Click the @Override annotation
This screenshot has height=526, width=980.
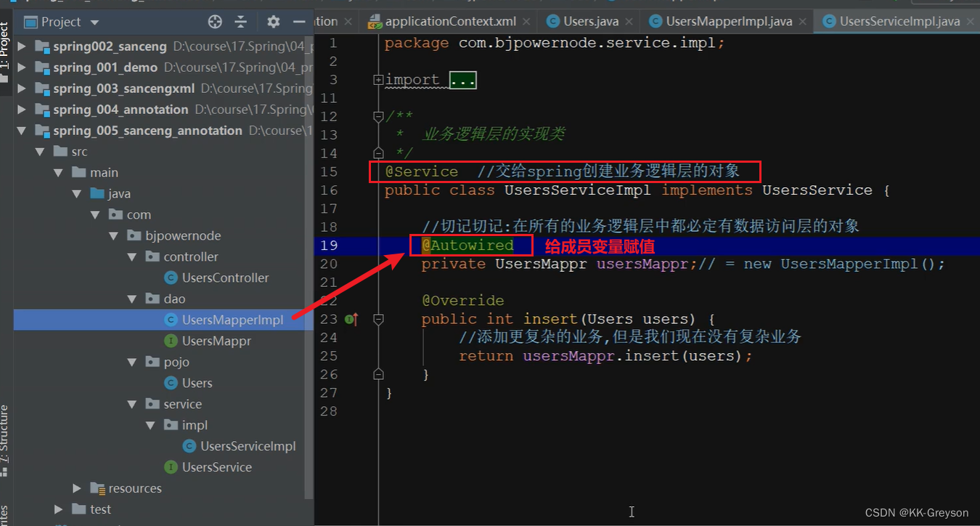(x=462, y=301)
